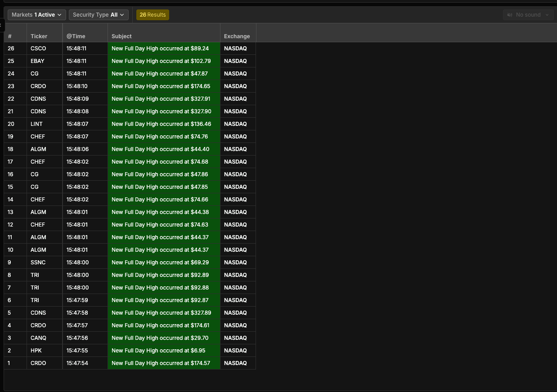Click the TRI ticker in the $92.87 row
The image size is (557, 392).
click(x=45, y=300)
